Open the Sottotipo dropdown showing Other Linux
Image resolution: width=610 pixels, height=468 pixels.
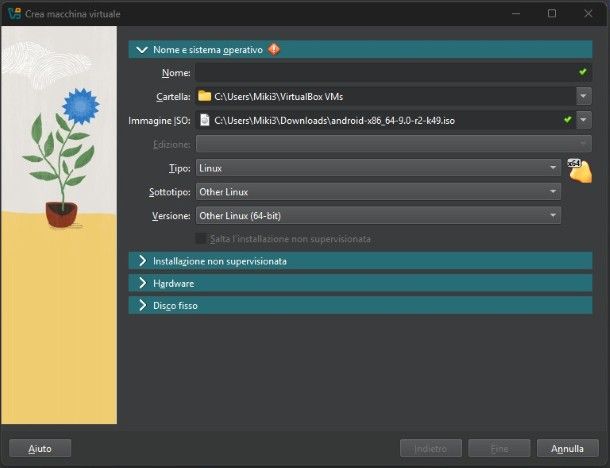pyautogui.click(x=378, y=192)
